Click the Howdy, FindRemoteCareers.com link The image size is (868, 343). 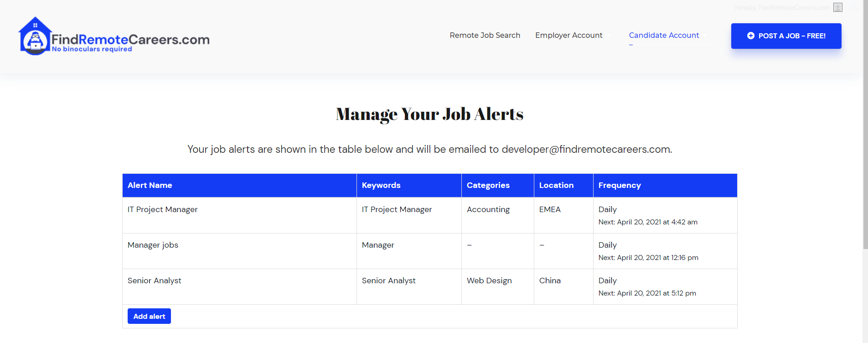[782, 8]
